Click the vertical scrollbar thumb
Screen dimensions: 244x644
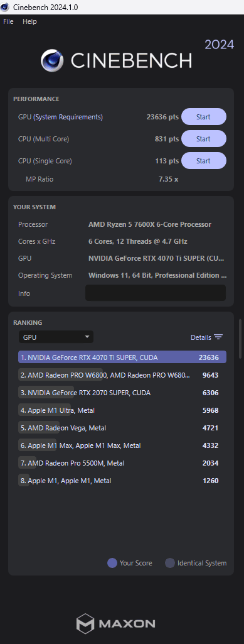tap(241, 339)
